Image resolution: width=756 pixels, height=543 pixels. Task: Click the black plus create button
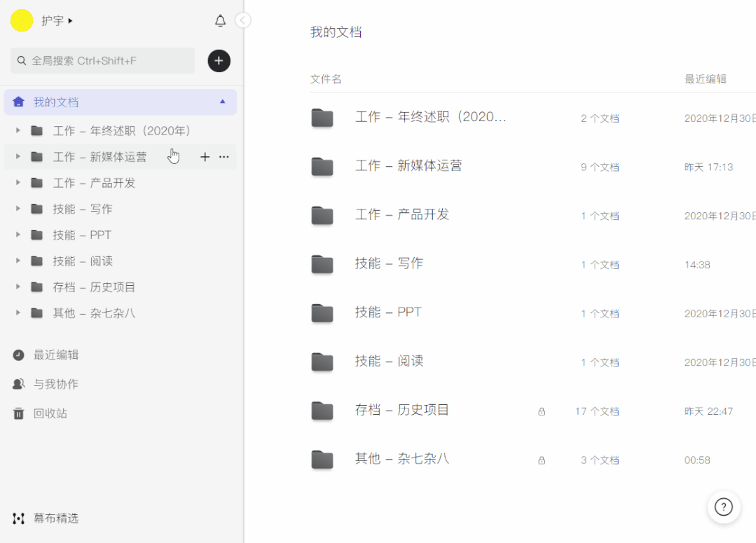219,61
